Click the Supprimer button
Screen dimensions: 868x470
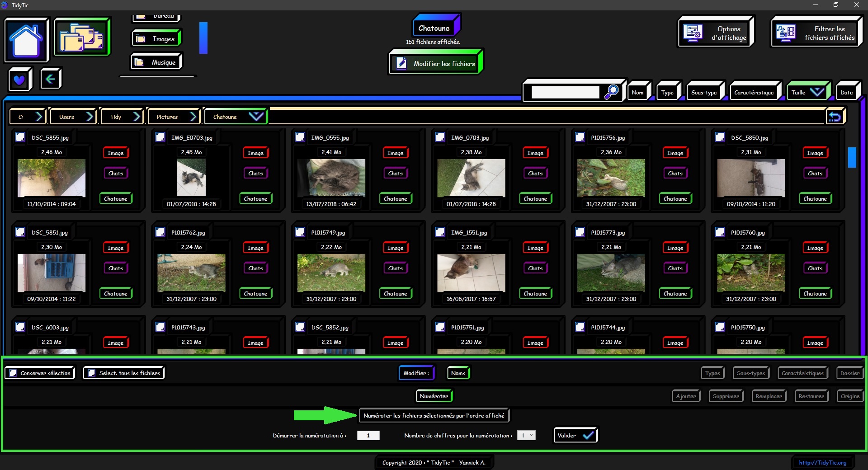tap(726, 396)
